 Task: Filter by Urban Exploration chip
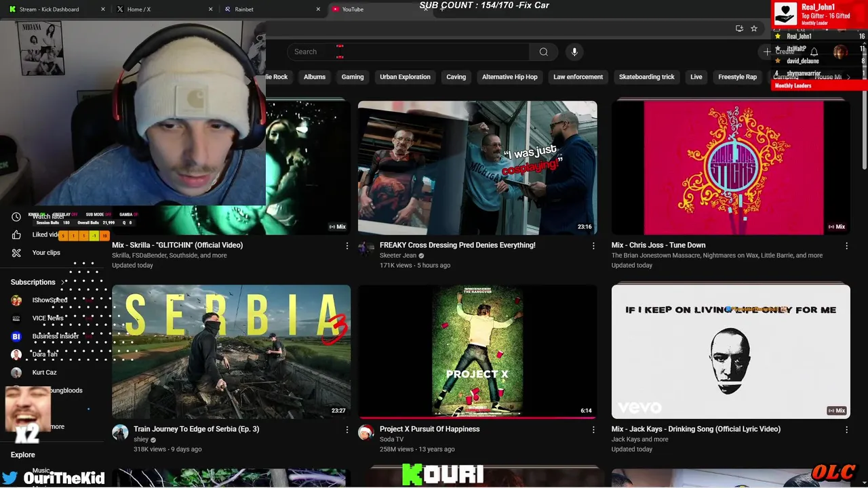(x=405, y=77)
